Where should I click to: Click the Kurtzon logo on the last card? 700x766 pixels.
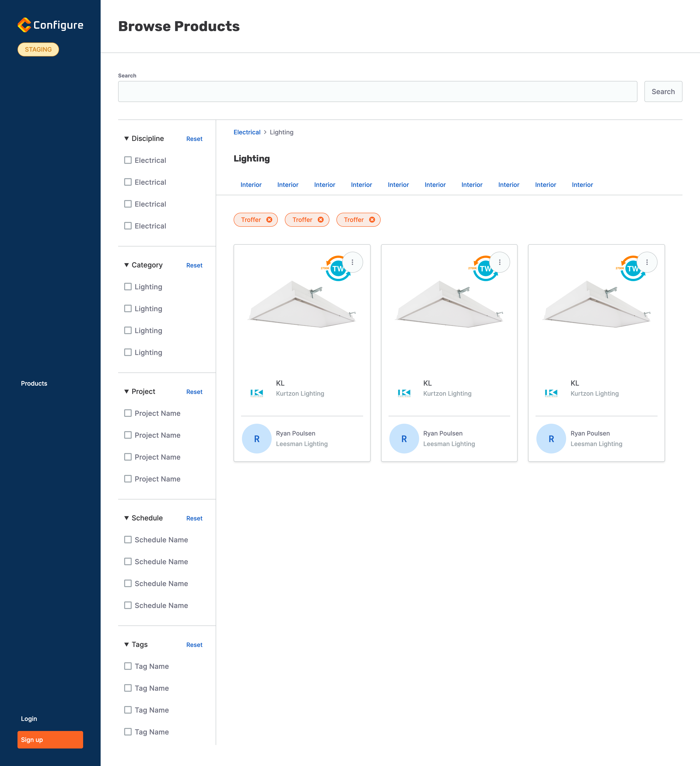[x=551, y=393]
